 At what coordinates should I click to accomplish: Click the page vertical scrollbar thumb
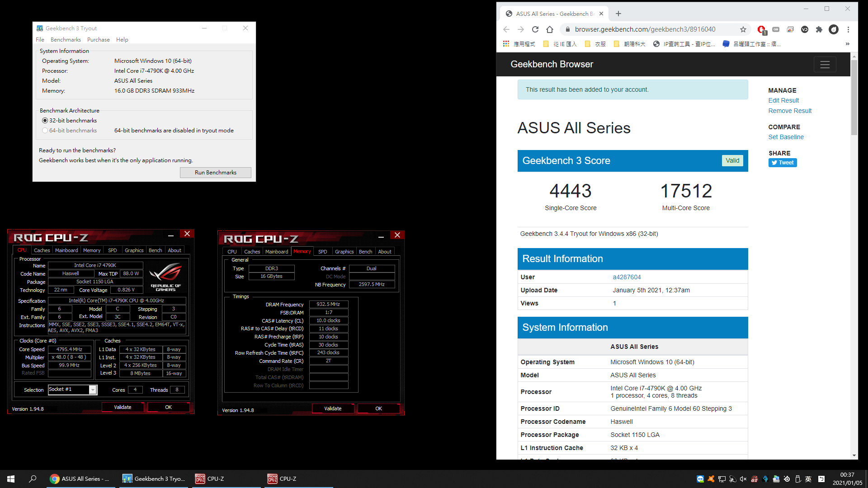point(854,97)
